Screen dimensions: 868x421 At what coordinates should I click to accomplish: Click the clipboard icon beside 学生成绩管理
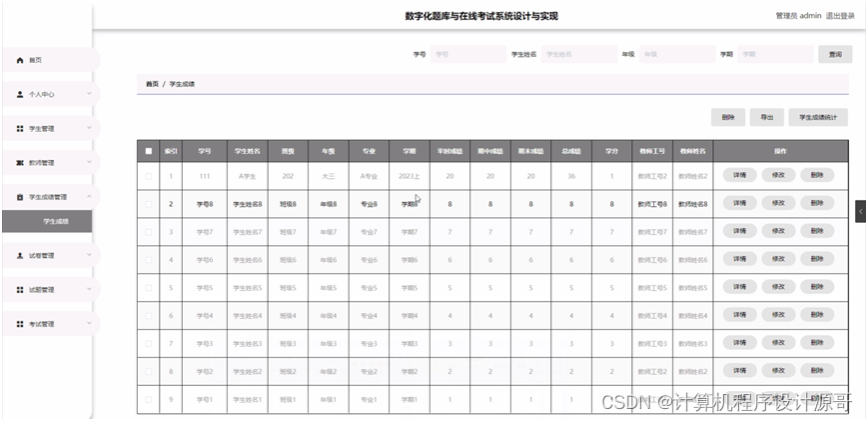[x=20, y=197]
